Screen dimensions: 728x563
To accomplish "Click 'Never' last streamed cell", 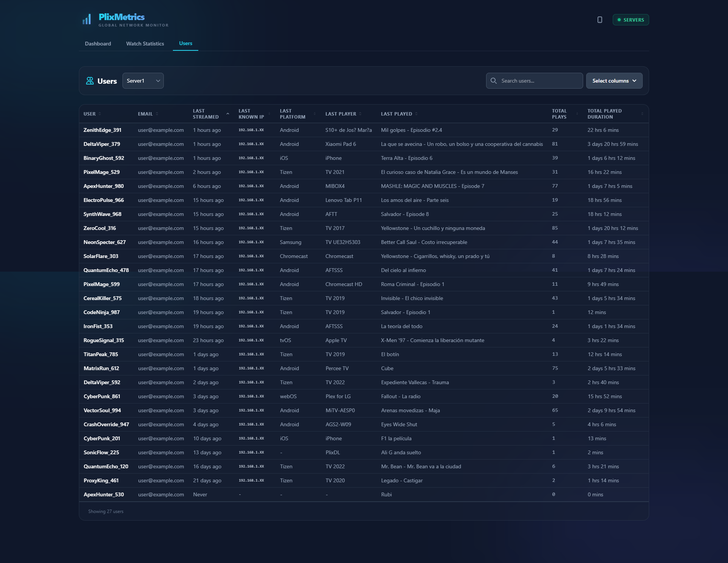I will click(200, 494).
